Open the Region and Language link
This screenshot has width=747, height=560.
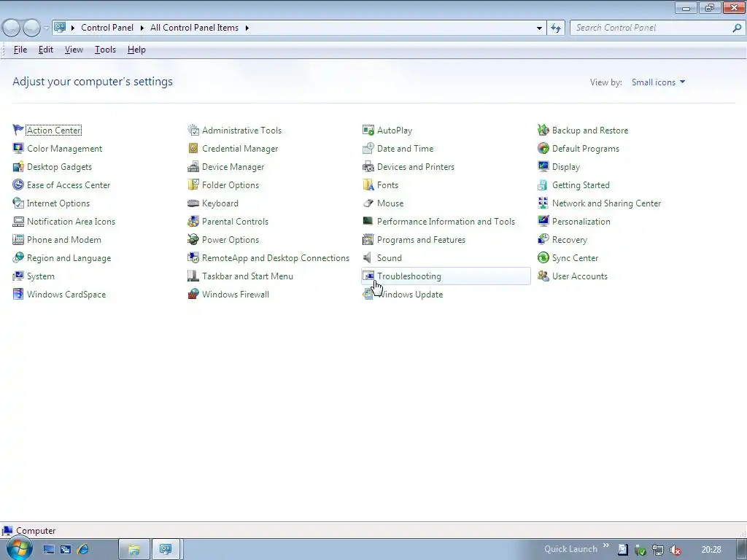(x=69, y=258)
